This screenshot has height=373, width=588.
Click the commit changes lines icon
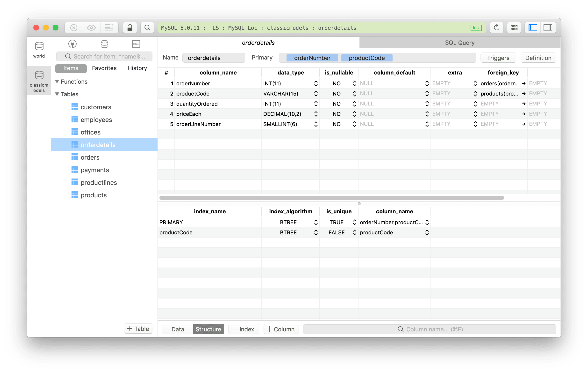(109, 28)
